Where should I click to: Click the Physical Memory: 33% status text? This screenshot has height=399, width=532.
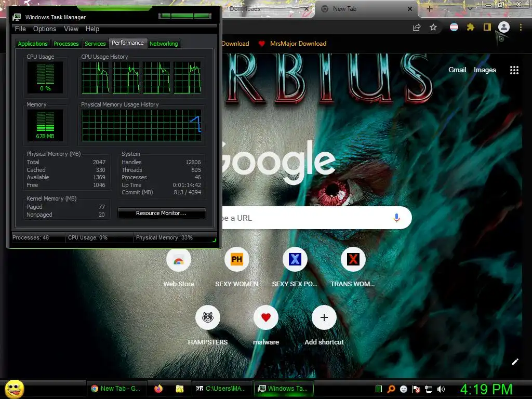click(164, 237)
